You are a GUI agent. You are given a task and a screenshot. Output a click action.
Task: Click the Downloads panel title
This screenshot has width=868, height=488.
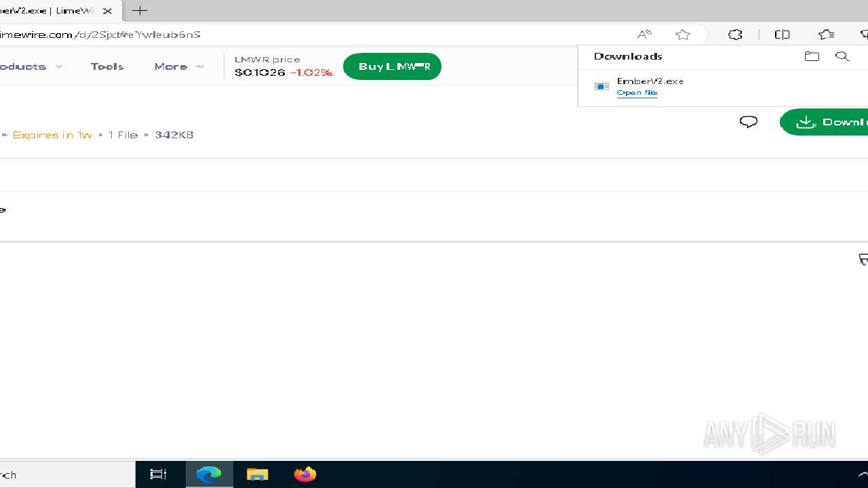[628, 56]
